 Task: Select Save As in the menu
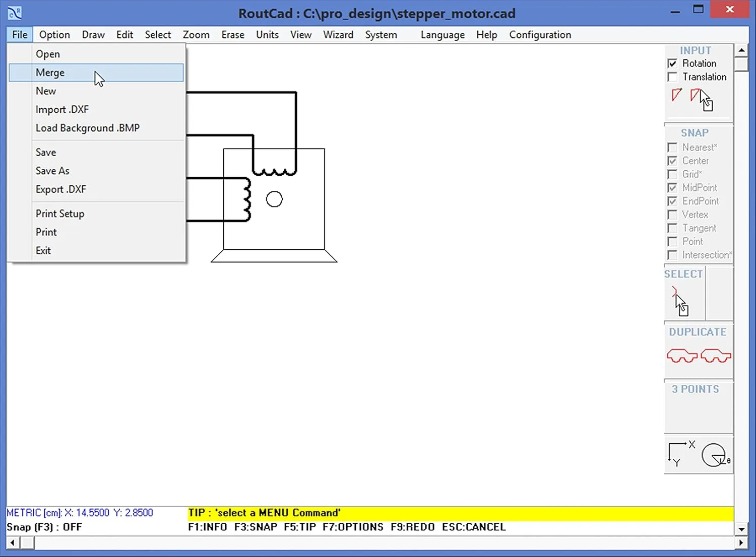[52, 171]
